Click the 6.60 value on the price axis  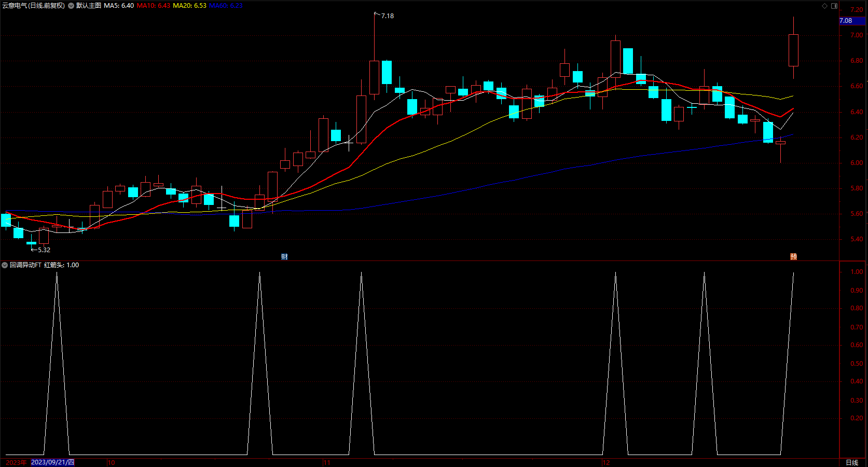(857, 86)
